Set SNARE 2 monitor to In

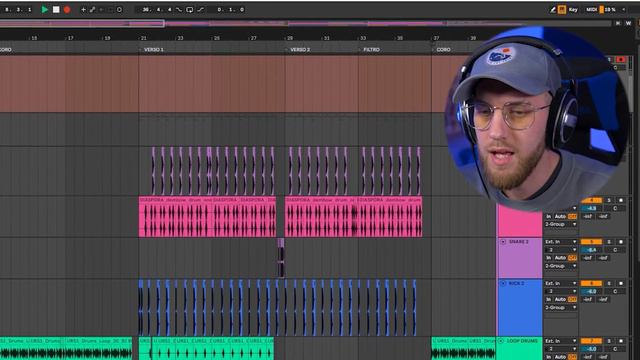point(549,258)
